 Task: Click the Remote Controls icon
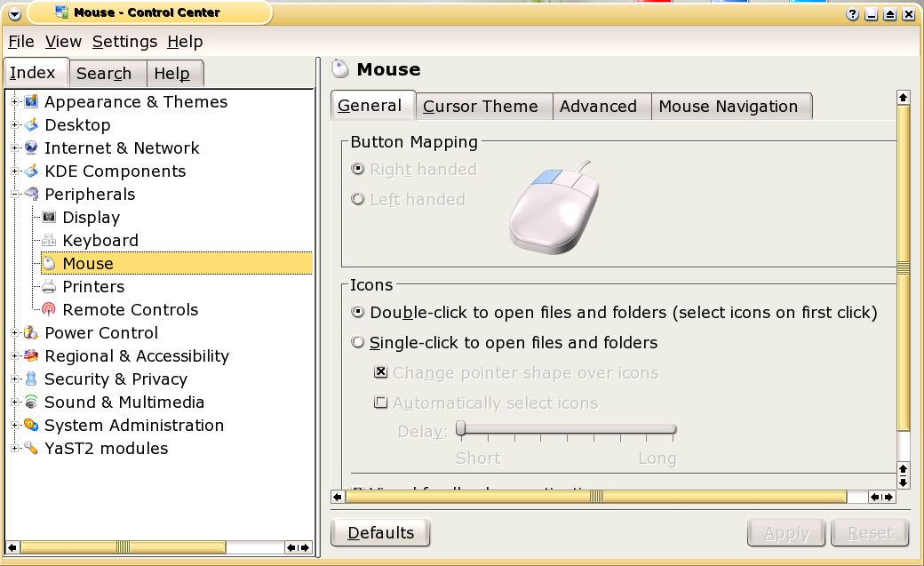(49, 309)
